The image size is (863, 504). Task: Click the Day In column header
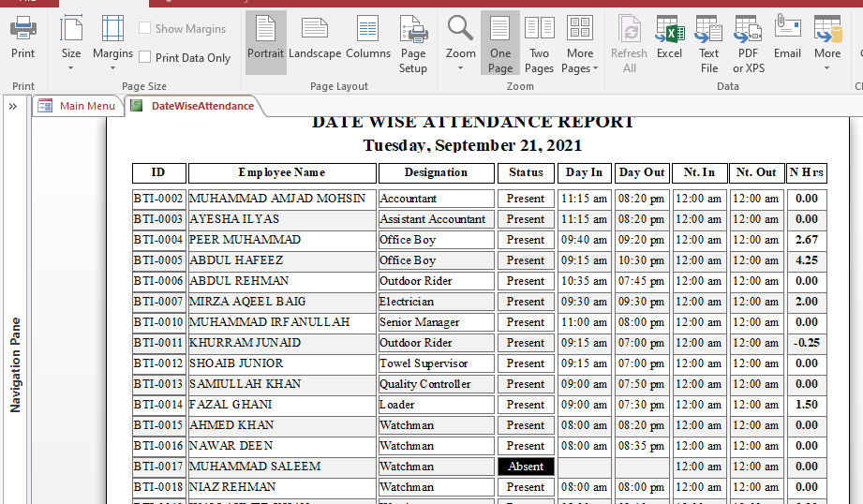click(x=584, y=172)
